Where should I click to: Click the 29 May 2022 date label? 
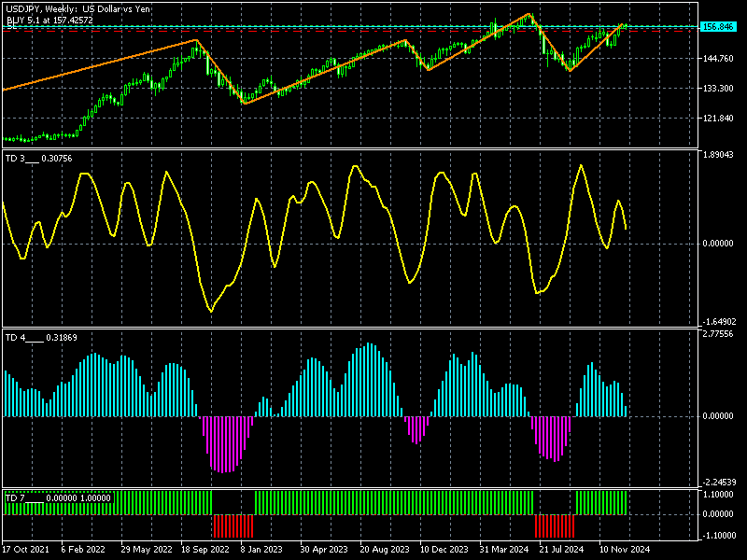147,549
